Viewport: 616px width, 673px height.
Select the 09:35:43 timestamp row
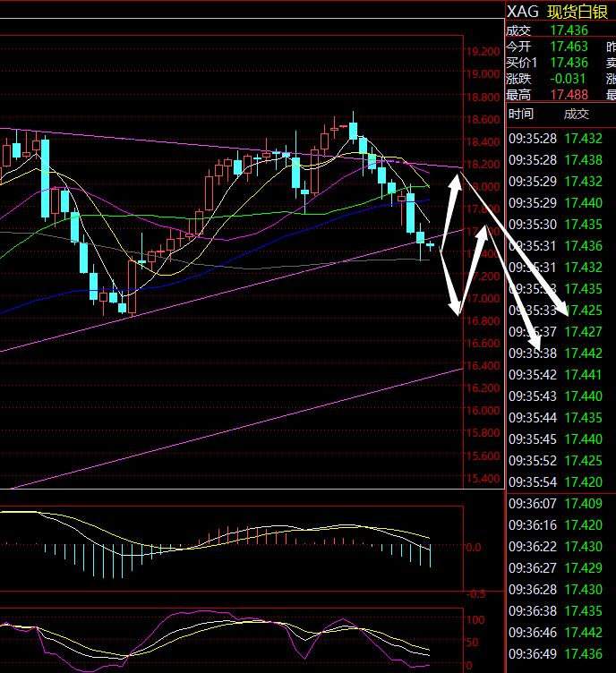point(555,396)
